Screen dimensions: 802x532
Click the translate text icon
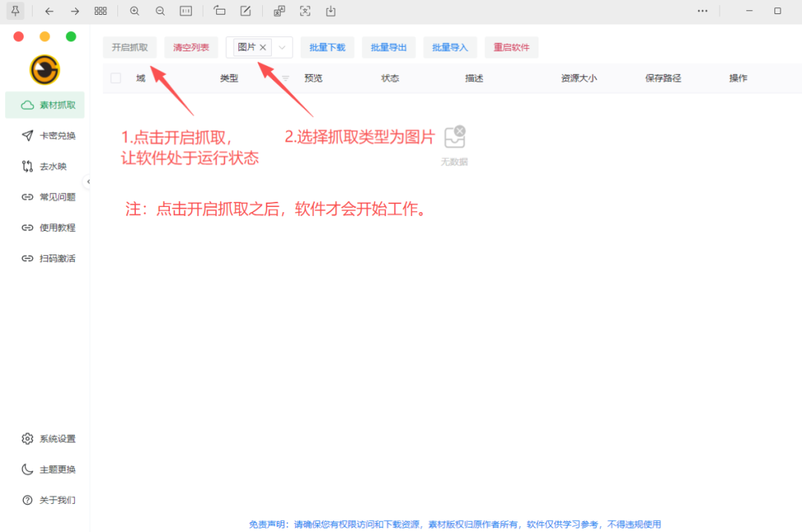pos(279,11)
